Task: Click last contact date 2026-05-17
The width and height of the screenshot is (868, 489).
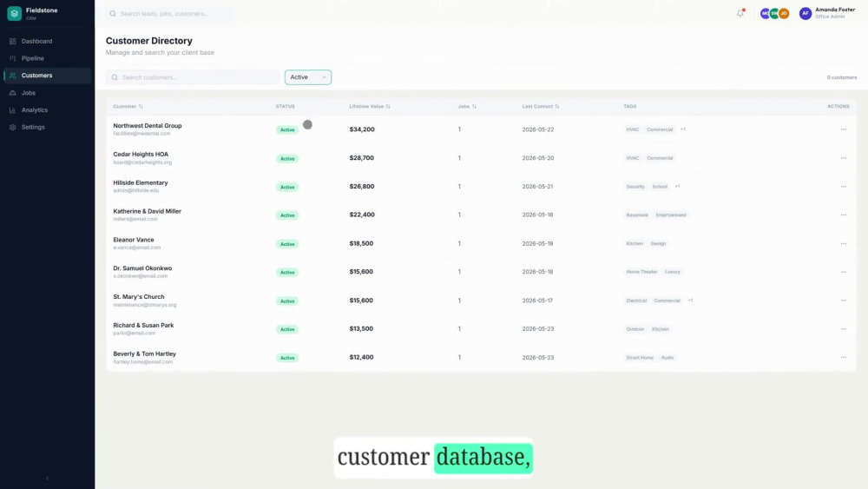Action: tap(537, 301)
